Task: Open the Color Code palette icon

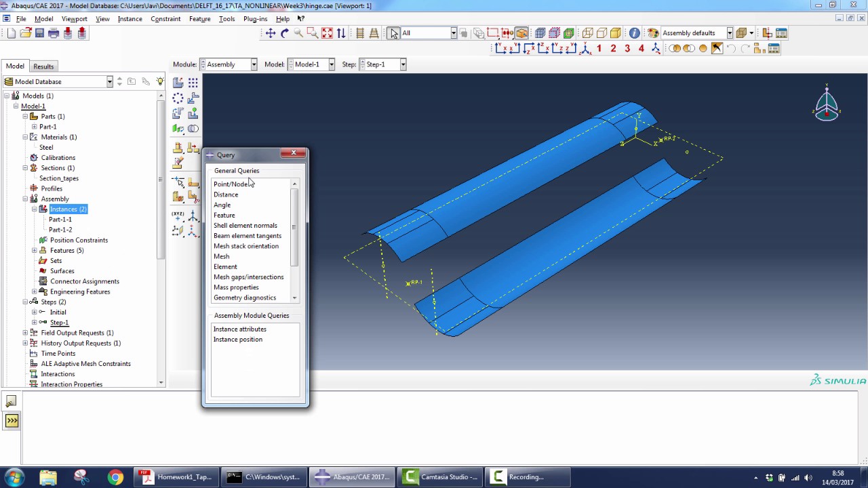Action: coord(653,33)
